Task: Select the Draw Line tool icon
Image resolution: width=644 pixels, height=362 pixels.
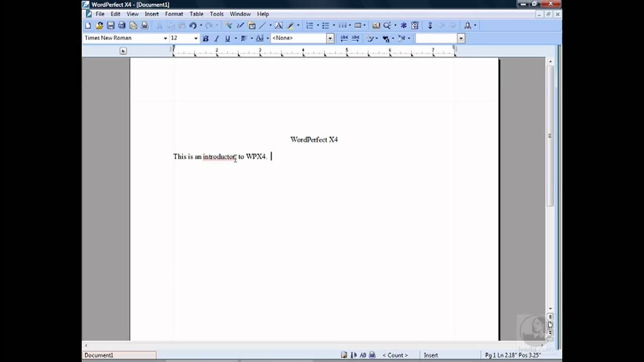Action: pos(263,26)
